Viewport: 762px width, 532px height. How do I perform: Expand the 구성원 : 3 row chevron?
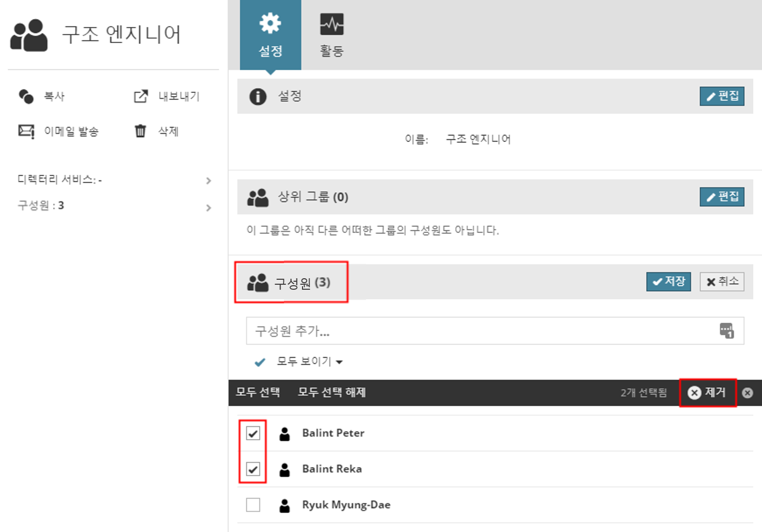(208, 208)
